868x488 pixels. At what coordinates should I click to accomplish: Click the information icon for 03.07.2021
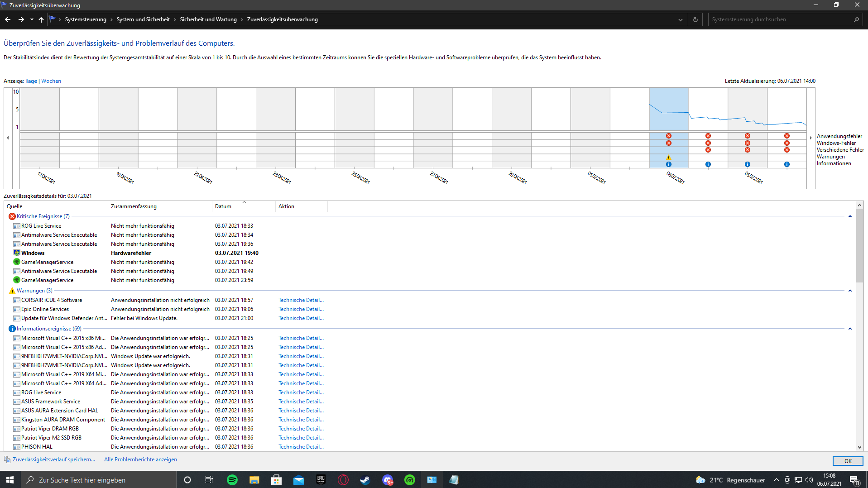[669, 164]
